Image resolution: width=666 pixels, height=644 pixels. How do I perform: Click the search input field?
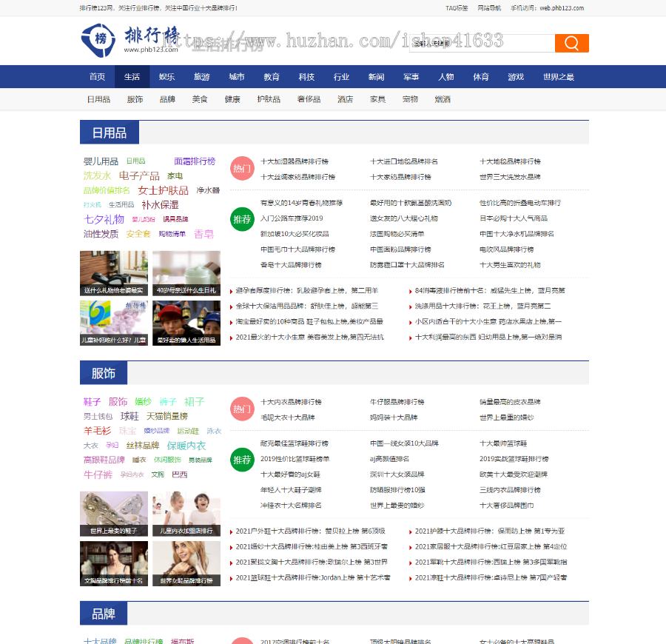482,43
